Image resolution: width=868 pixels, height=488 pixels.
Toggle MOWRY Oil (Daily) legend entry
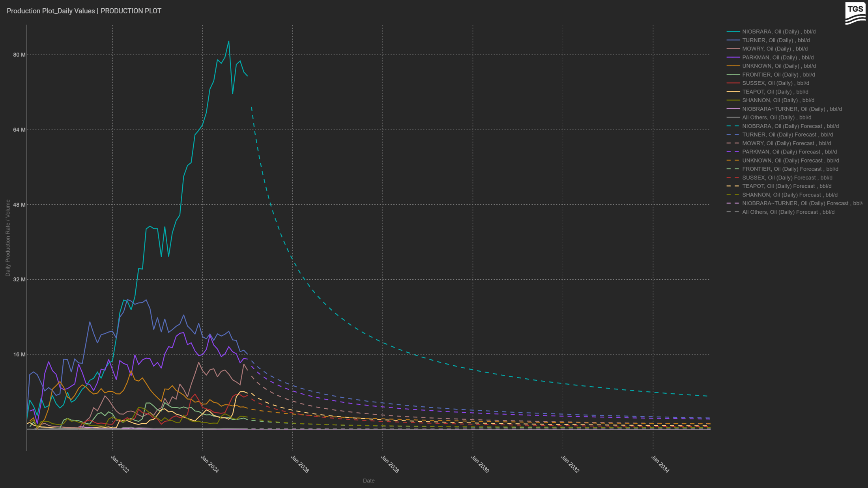click(774, 49)
